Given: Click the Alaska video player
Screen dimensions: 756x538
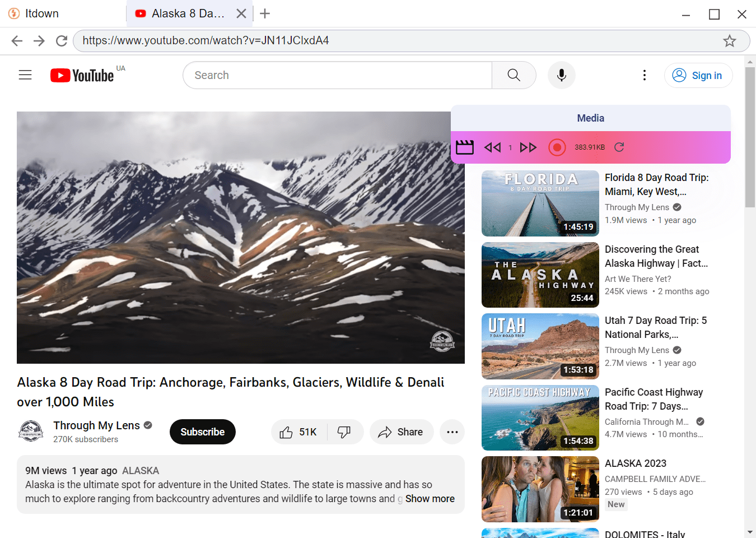Looking at the screenshot, I should tap(241, 238).
